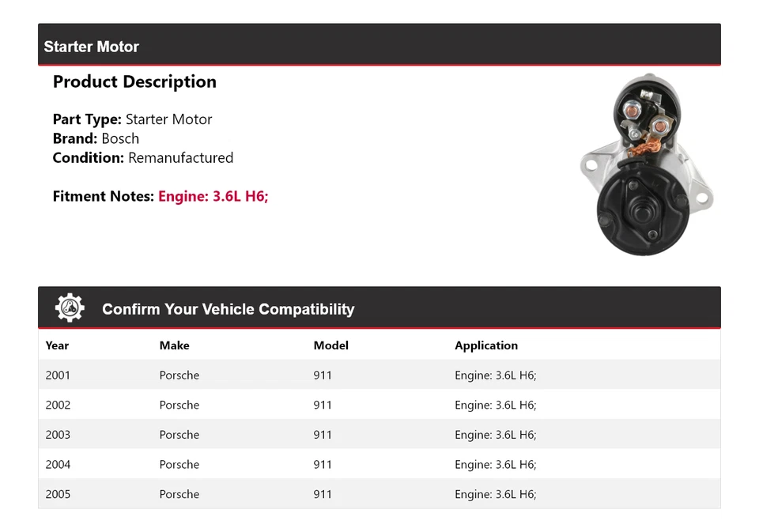Click the gear compatibility icon
Image resolution: width=759 pixels, height=532 pixels.
[70, 308]
